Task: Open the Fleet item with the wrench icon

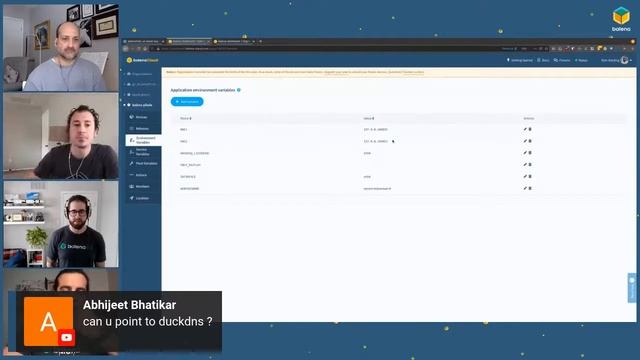Action: pos(143,163)
